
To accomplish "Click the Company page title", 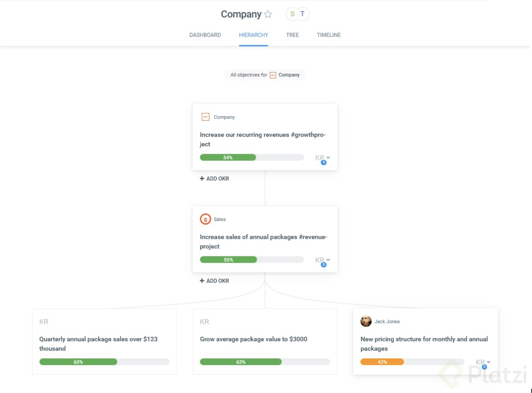I will [241, 14].
